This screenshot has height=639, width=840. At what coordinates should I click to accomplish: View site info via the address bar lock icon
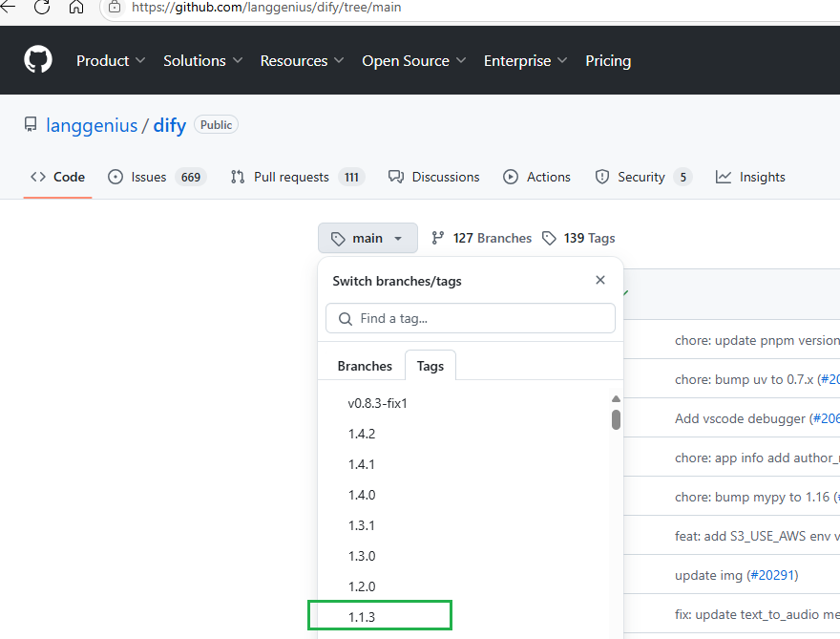(x=115, y=7)
